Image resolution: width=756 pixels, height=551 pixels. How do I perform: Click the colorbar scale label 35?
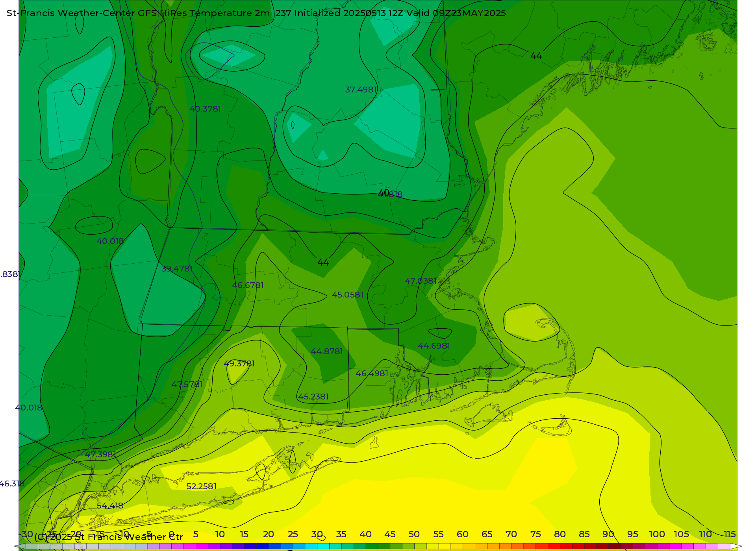[341, 534]
